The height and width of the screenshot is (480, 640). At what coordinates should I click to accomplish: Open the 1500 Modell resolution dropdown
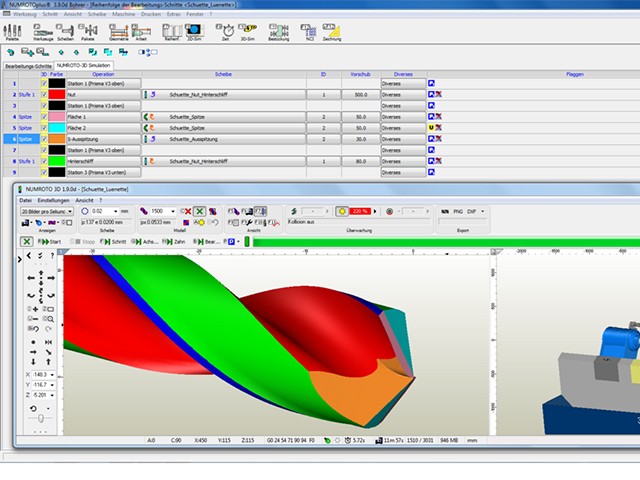click(173, 211)
